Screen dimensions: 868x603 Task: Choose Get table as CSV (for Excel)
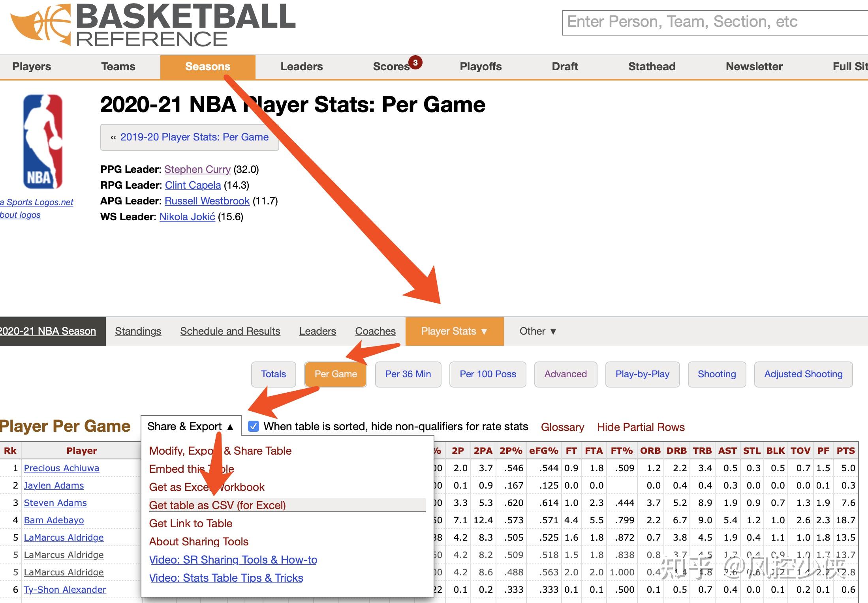pyautogui.click(x=287, y=505)
